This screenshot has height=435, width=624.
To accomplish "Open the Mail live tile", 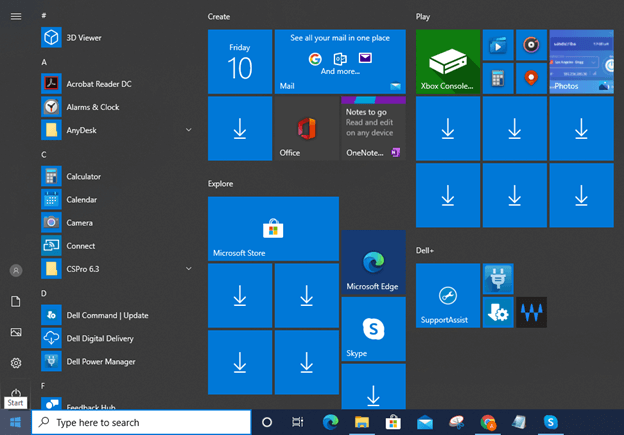I will 340,62.
